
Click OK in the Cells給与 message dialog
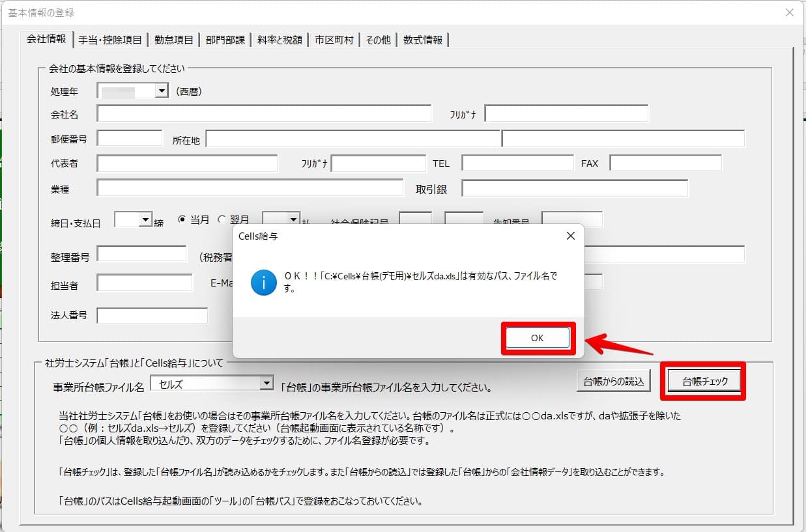(x=537, y=338)
